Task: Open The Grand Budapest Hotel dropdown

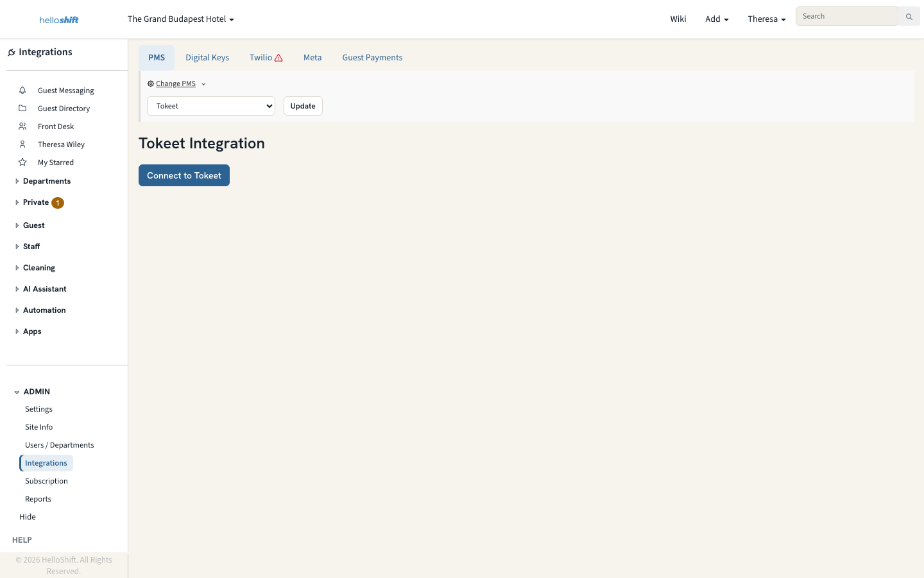Action: click(181, 19)
